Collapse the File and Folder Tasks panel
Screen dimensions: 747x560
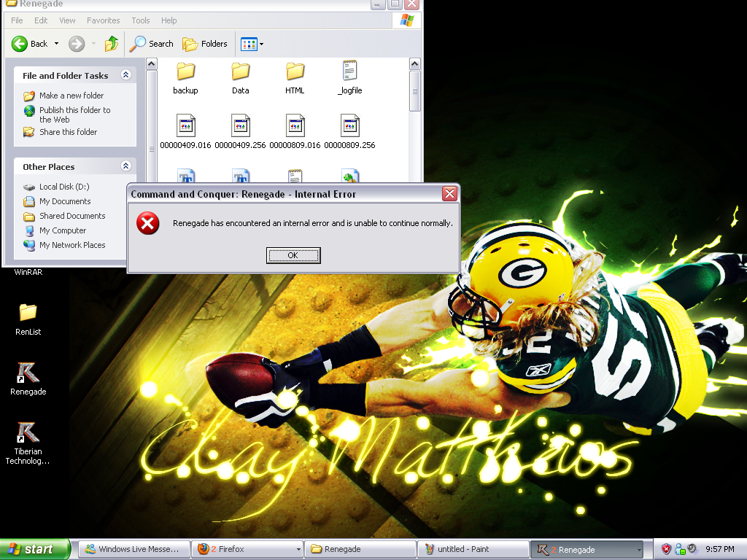(x=125, y=75)
